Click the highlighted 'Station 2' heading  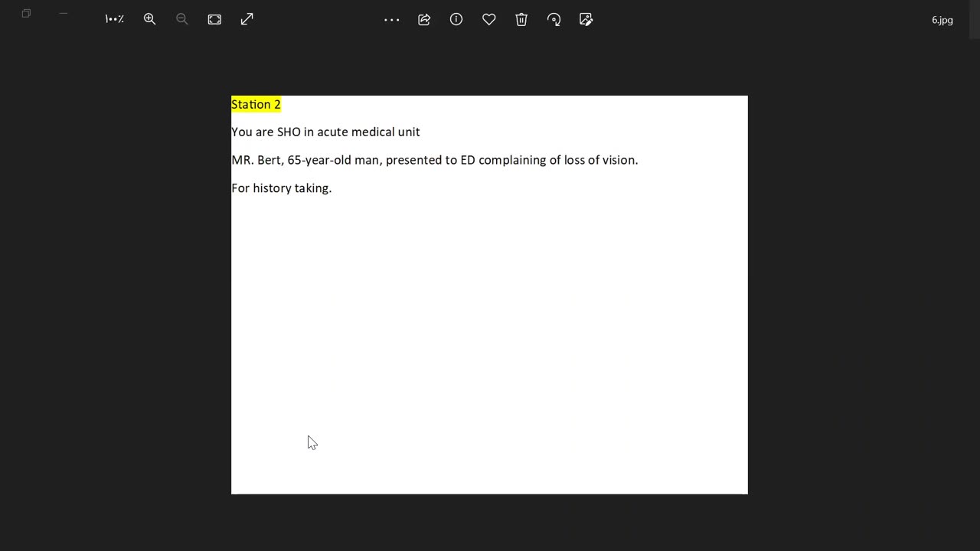256,104
